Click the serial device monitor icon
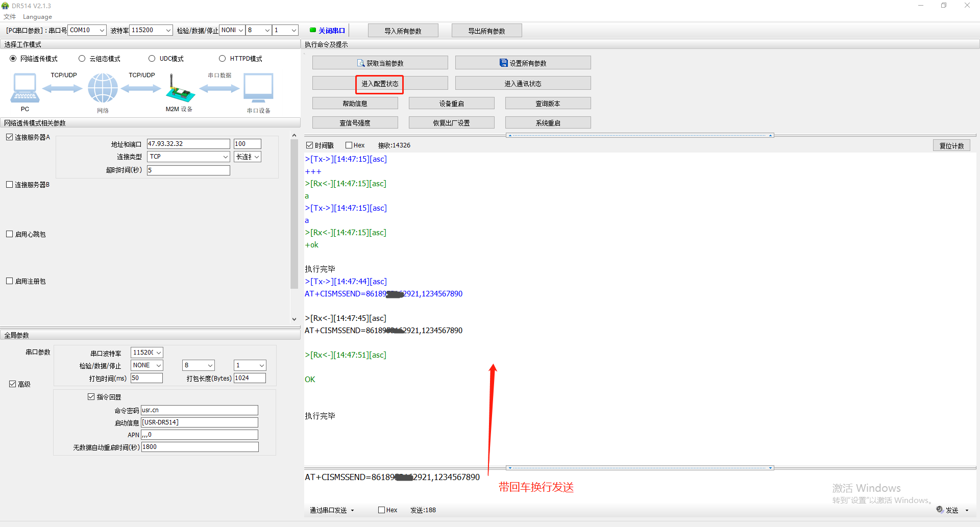 pyautogui.click(x=258, y=88)
